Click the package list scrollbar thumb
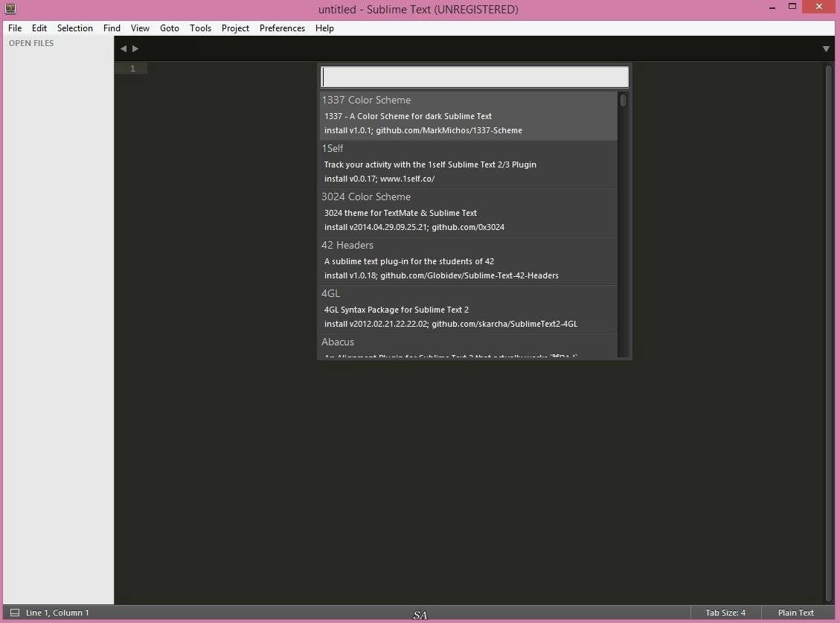Image resolution: width=840 pixels, height=623 pixels. pyautogui.click(x=623, y=100)
